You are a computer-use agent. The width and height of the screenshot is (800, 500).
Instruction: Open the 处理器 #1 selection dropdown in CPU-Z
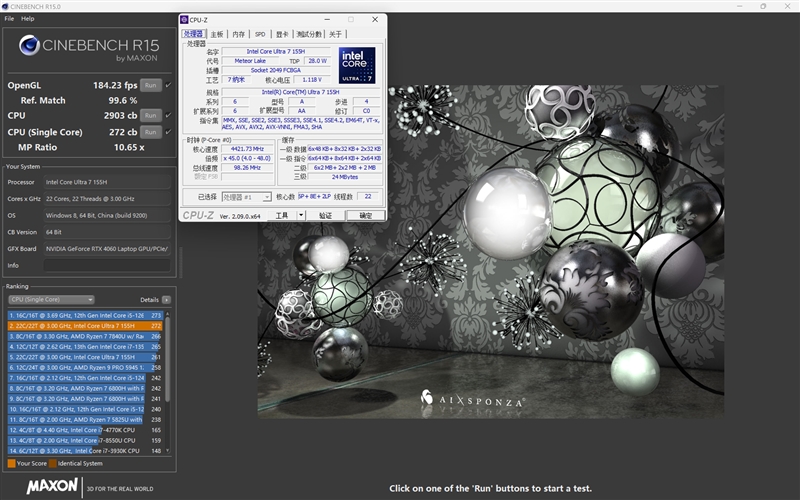246,197
